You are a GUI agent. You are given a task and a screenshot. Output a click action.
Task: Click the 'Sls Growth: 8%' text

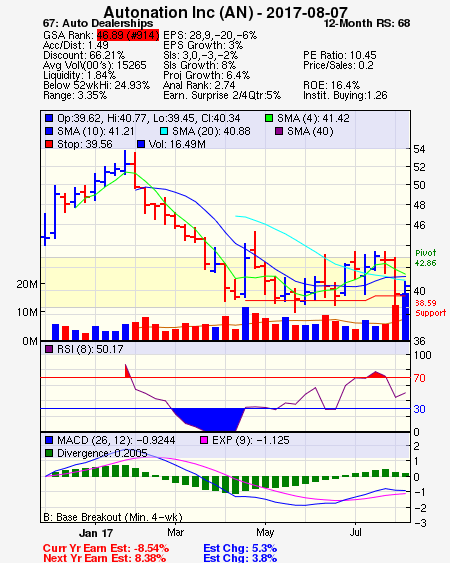pos(200,65)
